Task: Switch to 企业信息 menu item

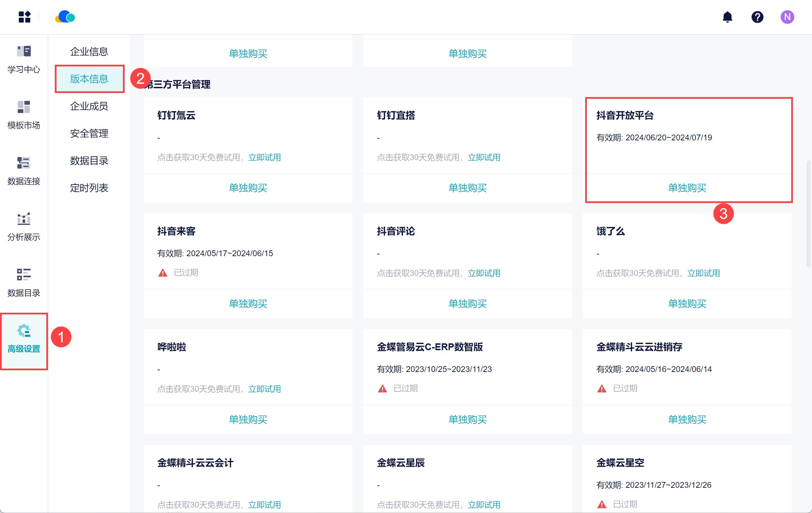Action: (x=89, y=51)
